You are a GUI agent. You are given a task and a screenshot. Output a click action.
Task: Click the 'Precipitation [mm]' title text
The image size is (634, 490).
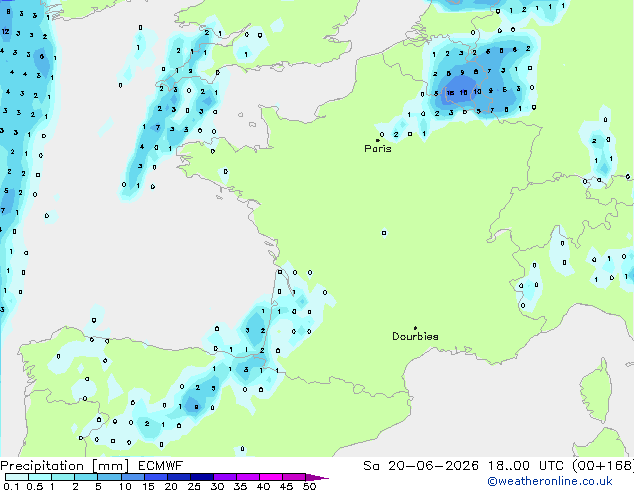point(65,466)
